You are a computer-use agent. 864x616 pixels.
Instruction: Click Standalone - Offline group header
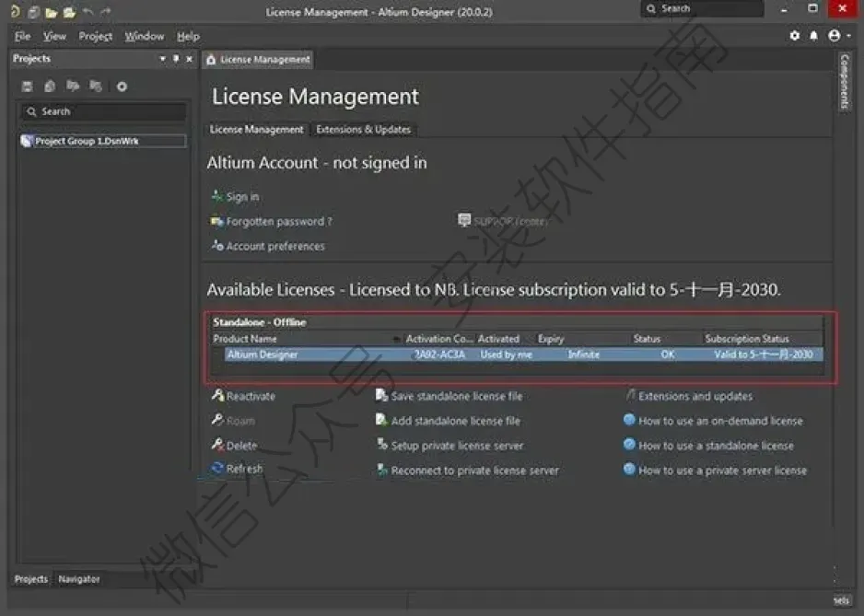click(x=260, y=322)
